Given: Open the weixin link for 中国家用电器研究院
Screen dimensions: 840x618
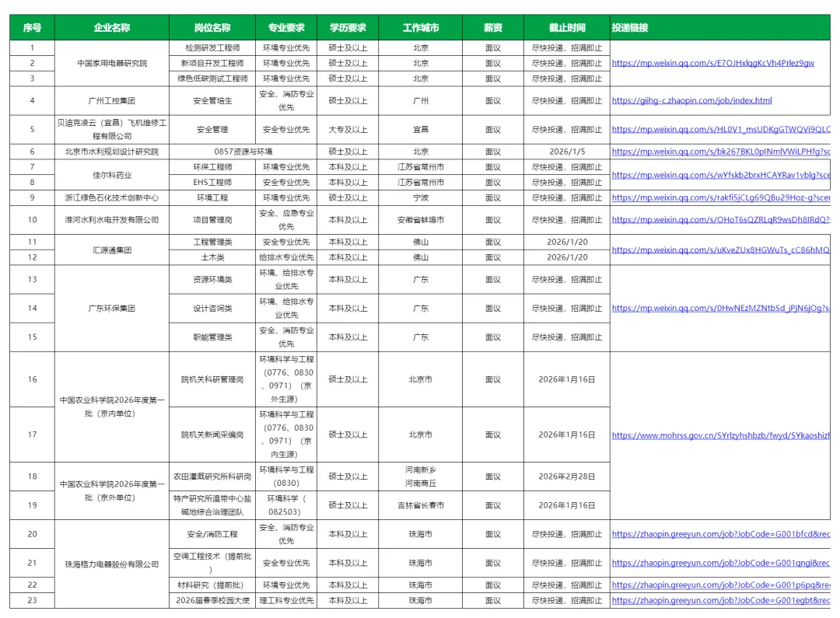Looking at the screenshot, I should tap(712, 63).
